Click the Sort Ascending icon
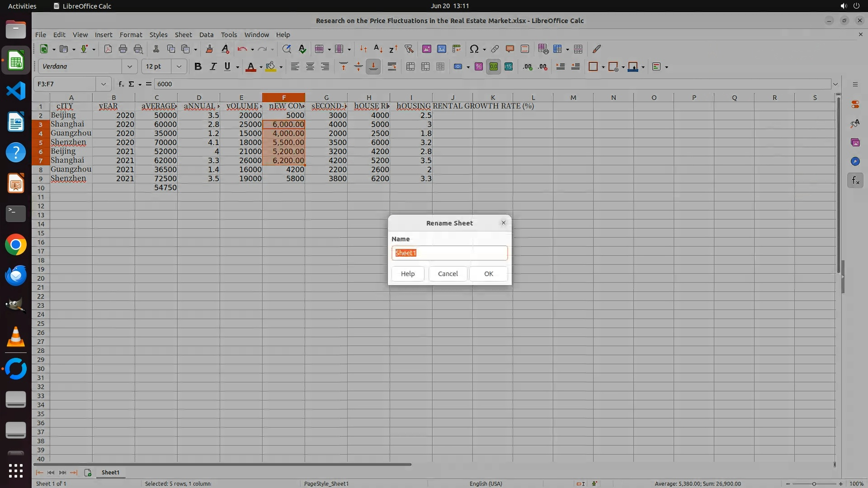Viewport: 868px width, 488px height. pyautogui.click(x=378, y=49)
